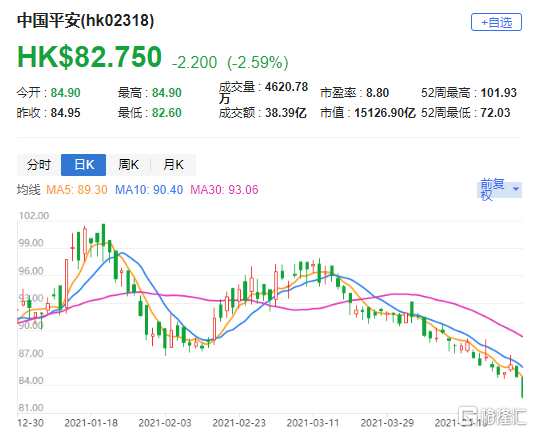
Task: Click 52周最低 value 72.03
Action: click(x=495, y=113)
